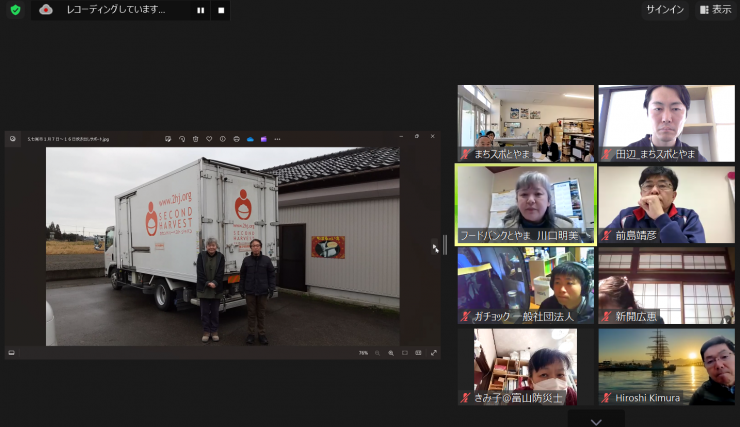Viewport: 740px width, 427px height.
Task: Select フードバンクとやま 川口明美 video tile
Action: 526,204
